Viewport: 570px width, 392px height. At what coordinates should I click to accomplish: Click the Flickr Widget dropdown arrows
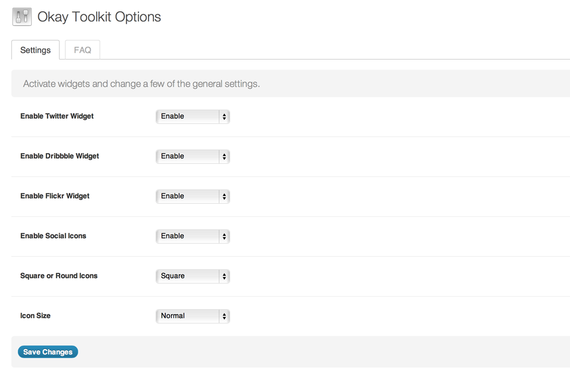point(224,197)
